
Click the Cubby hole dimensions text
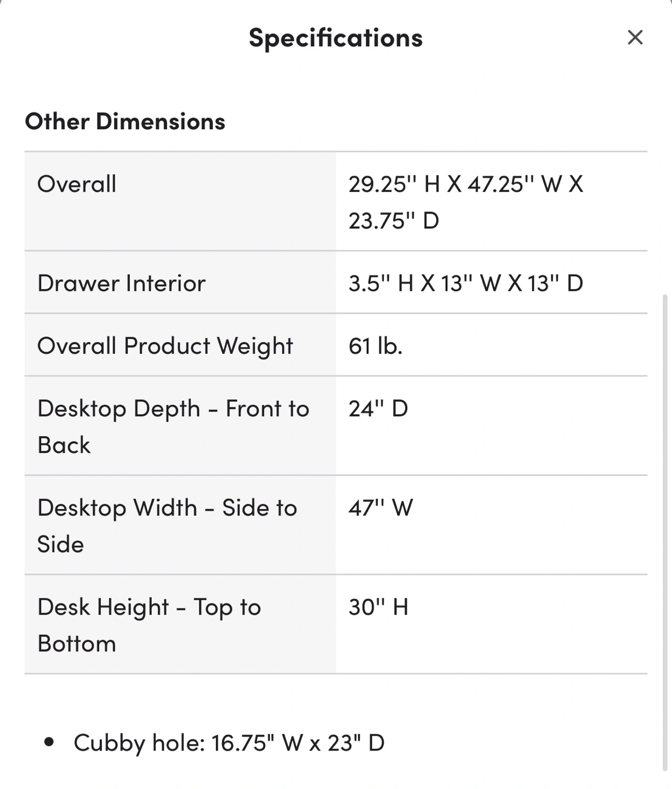point(229,743)
